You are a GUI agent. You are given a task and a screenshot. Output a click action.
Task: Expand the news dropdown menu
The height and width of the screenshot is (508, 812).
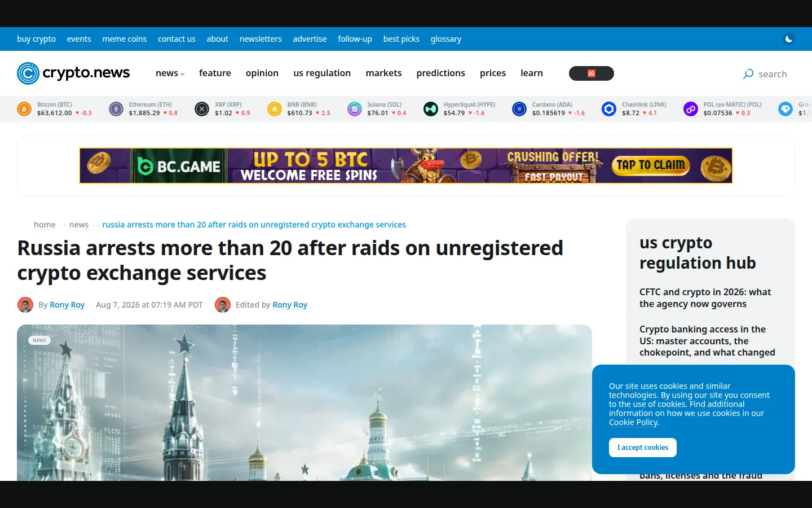point(170,73)
